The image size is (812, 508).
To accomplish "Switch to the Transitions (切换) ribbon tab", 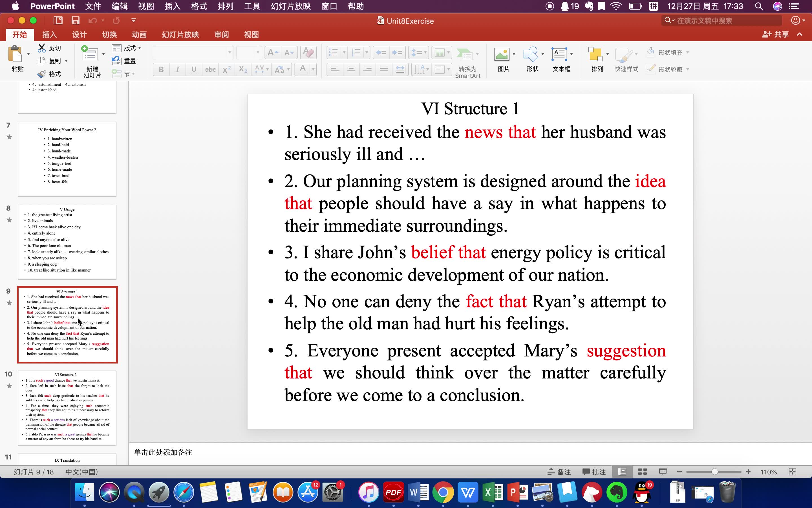I will pyautogui.click(x=109, y=35).
